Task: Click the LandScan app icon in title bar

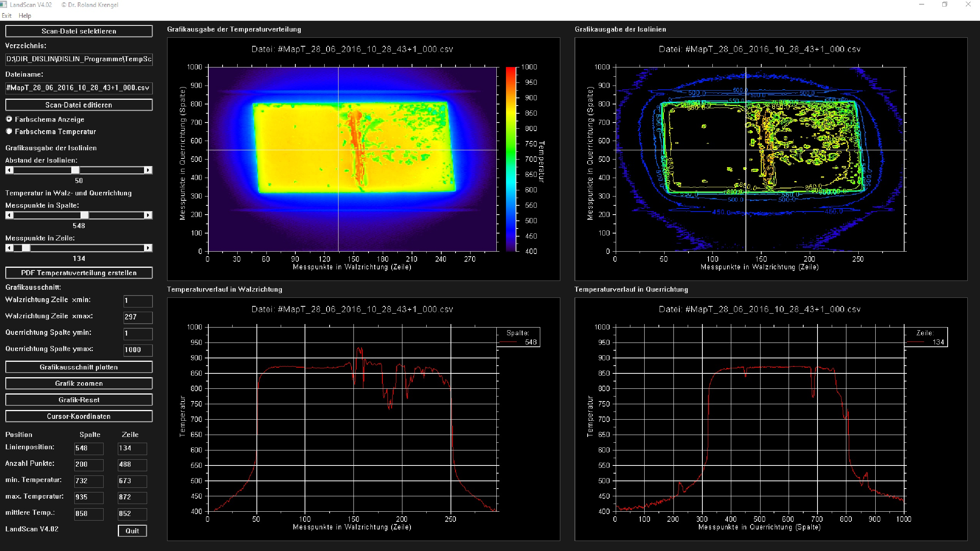Action: pos(4,5)
